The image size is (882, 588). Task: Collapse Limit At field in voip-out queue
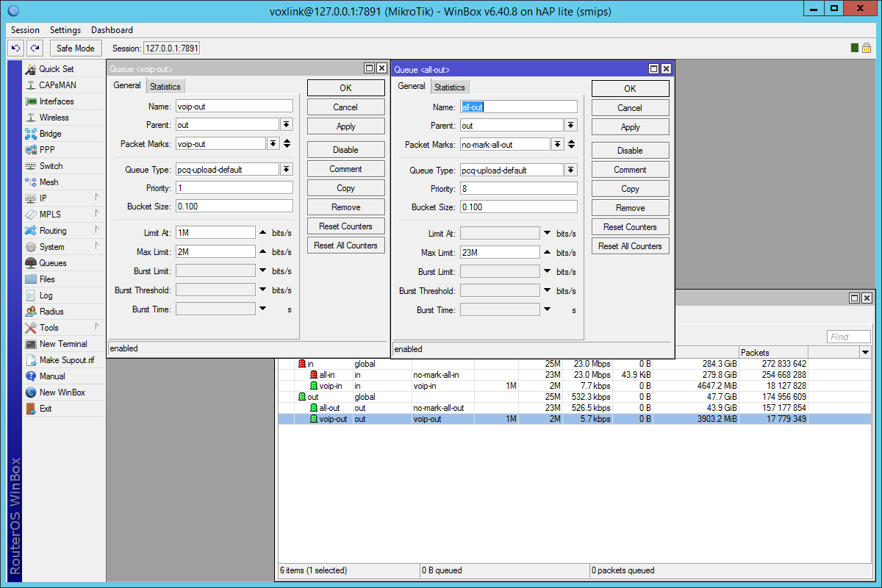click(x=263, y=233)
